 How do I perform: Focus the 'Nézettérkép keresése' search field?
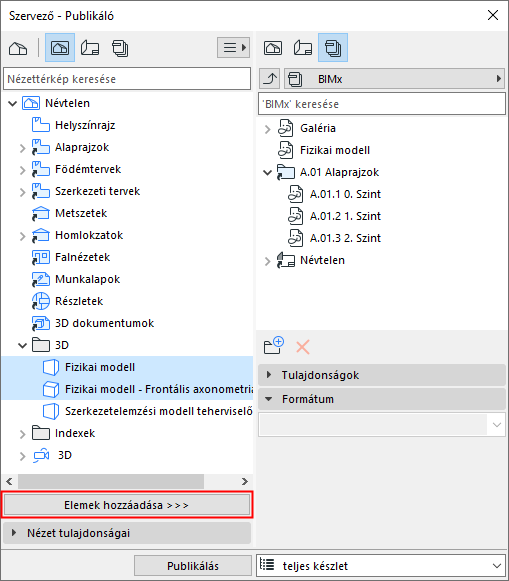click(x=127, y=79)
